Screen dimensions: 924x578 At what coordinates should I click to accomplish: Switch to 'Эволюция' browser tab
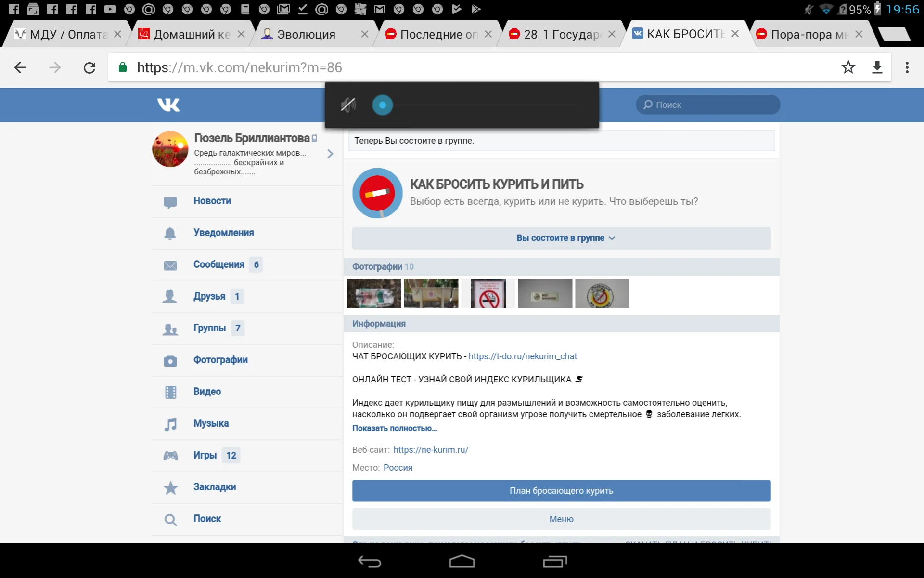(306, 34)
